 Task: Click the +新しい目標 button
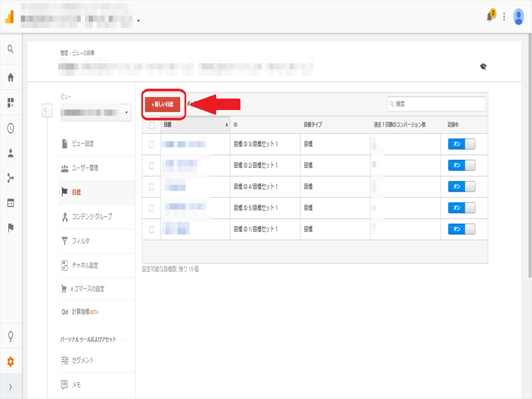(163, 104)
